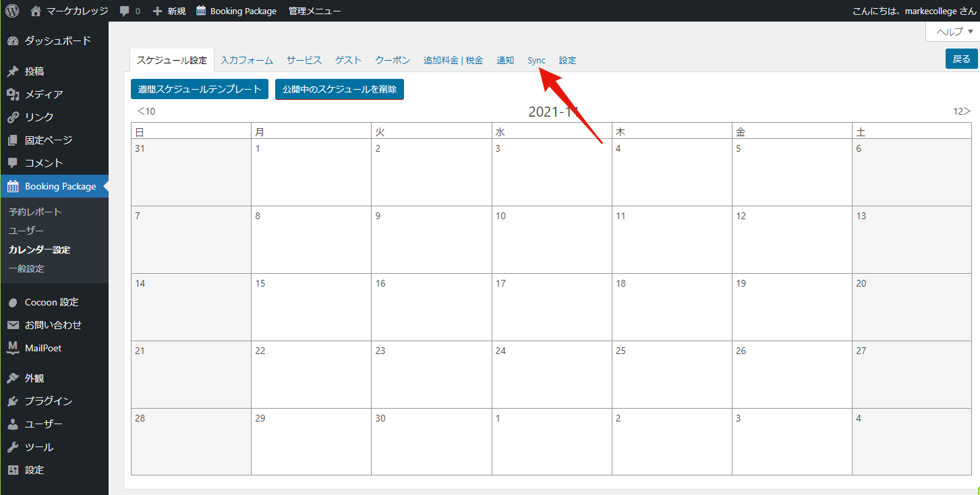Select the クーポン tab
The width and height of the screenshot is (980, 495).
[393, 60]
